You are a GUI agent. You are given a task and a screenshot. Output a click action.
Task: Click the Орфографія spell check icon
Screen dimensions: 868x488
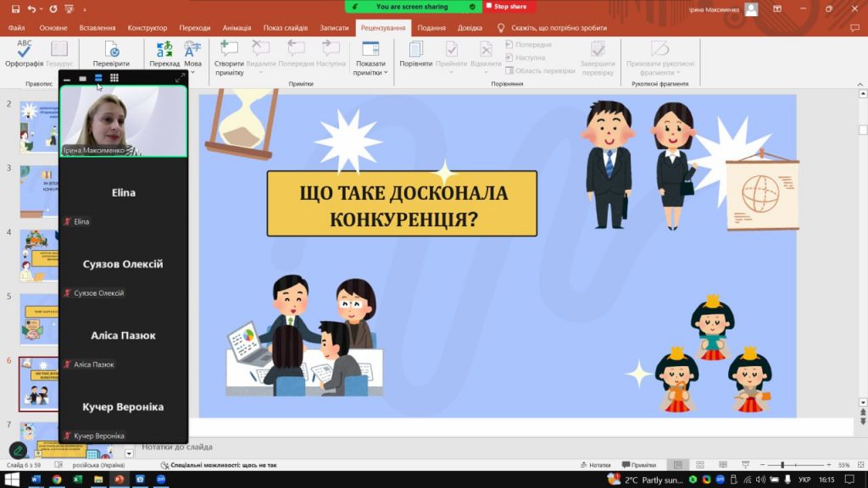click(24, 49)
